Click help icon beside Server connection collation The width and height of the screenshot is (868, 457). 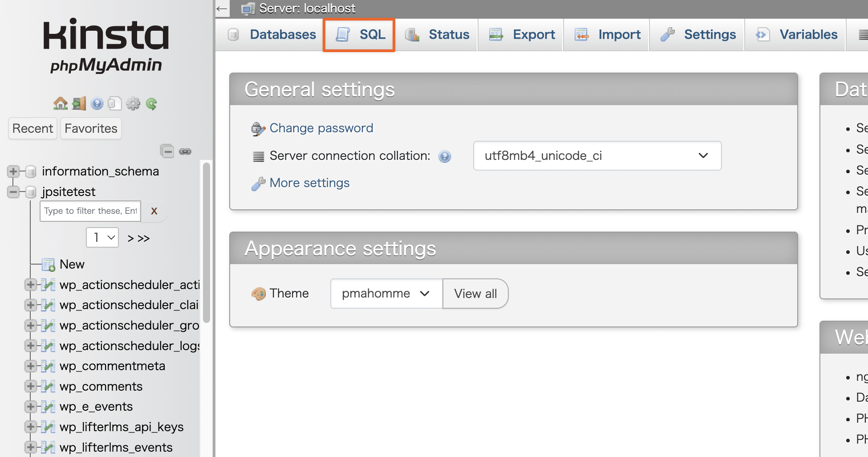pos(444,156)
